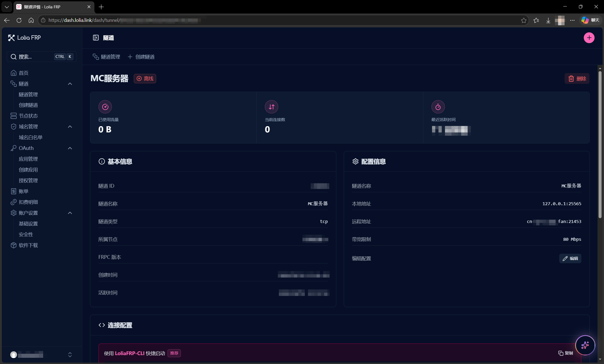Viewport: 604px width, 364px height.
Task: Collapse the 账户设置 sidebar section
Action: click(70, 213)
